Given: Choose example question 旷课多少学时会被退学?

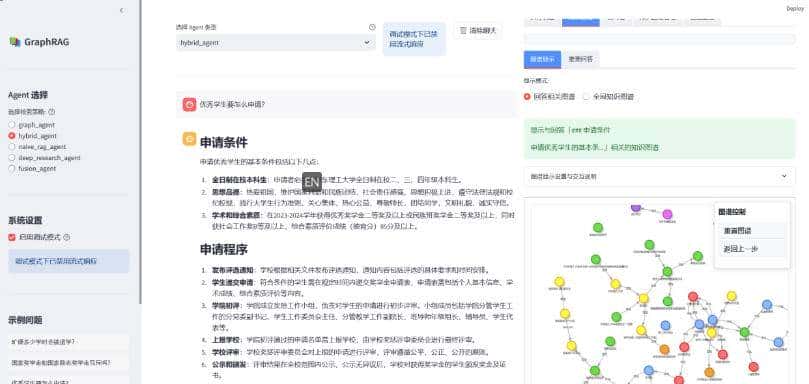Looking at the screenshot, I should tap(69, 342).
